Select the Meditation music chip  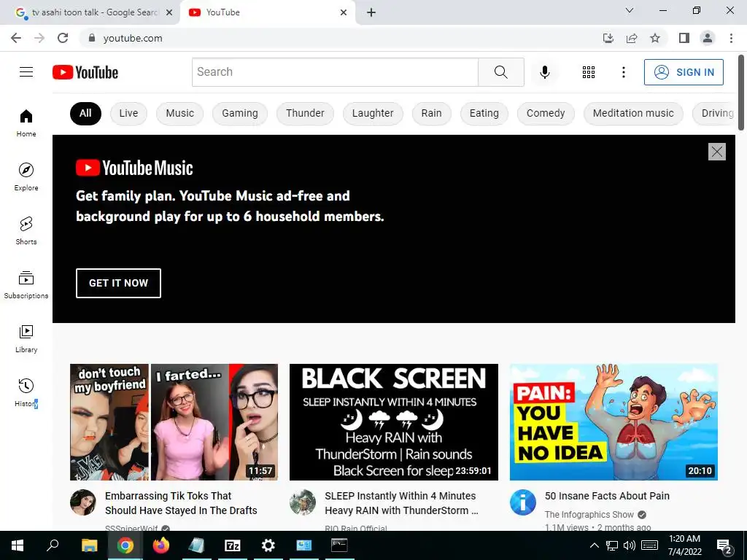pyautogui.click(x=633, y=113)
